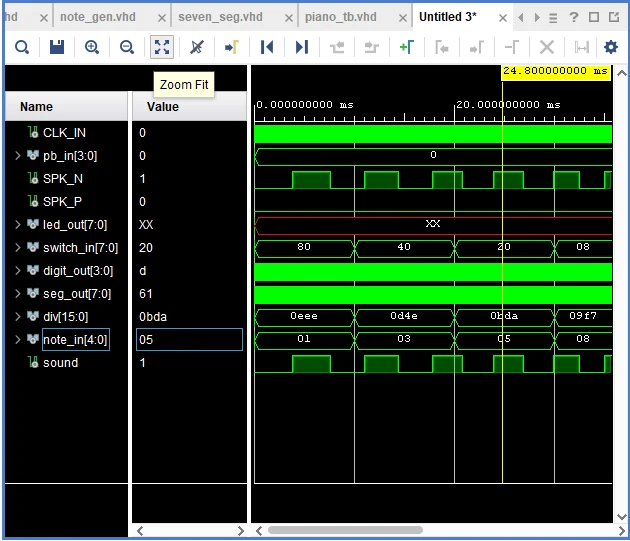Maximize the waveform panel
630x541 pixels.
point(594,17)
